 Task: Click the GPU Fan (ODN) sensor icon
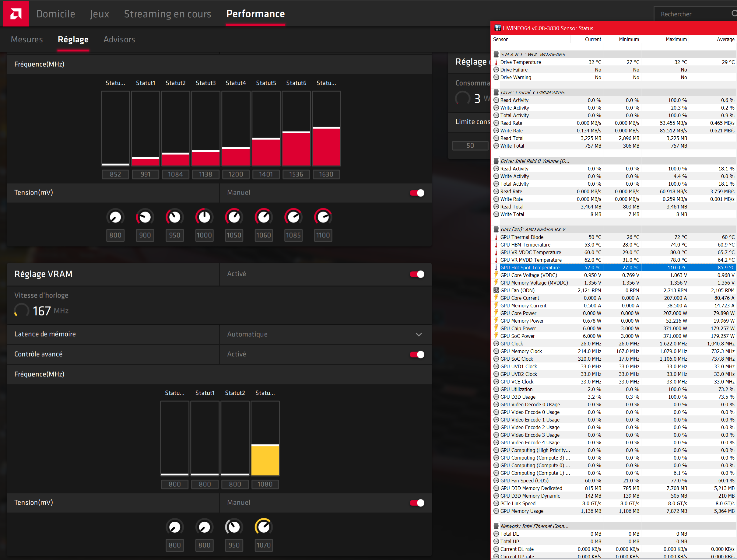496,290
